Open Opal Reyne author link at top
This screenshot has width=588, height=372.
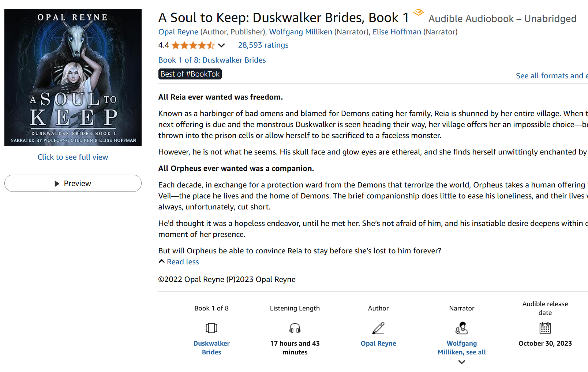pos(178,32)
